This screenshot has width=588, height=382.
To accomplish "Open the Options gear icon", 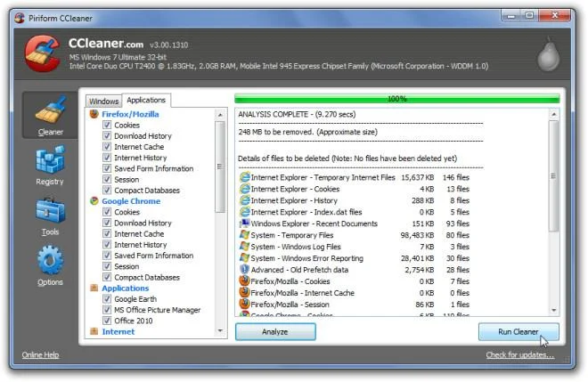I will 50,260.
